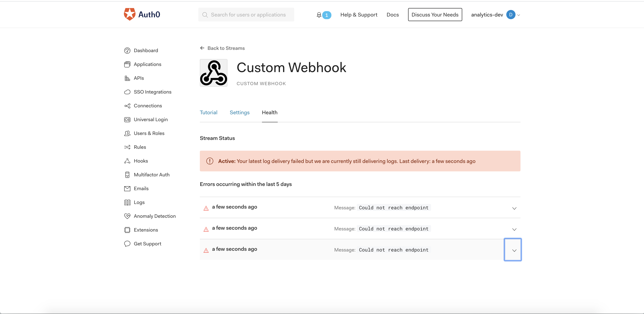Click the first error's warning triangle icon
The width and height of the screenshot is (644, 314).
tap(206, 208)
